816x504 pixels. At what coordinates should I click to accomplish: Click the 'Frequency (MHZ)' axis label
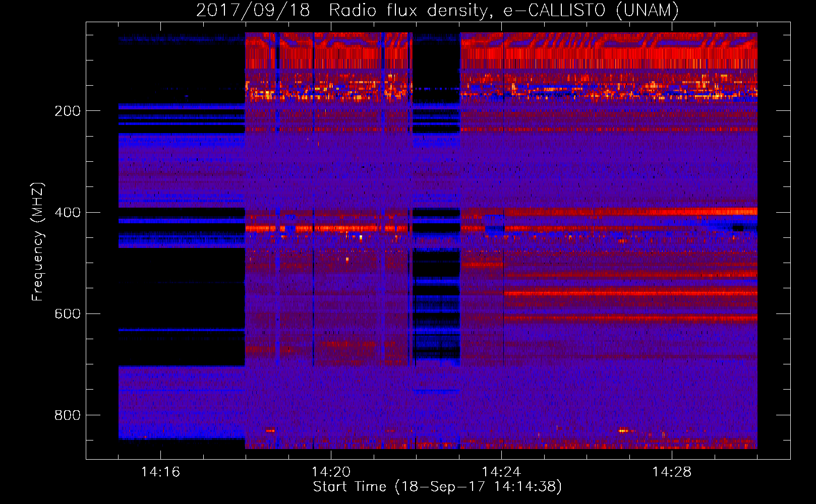click(x=38, y=241)
